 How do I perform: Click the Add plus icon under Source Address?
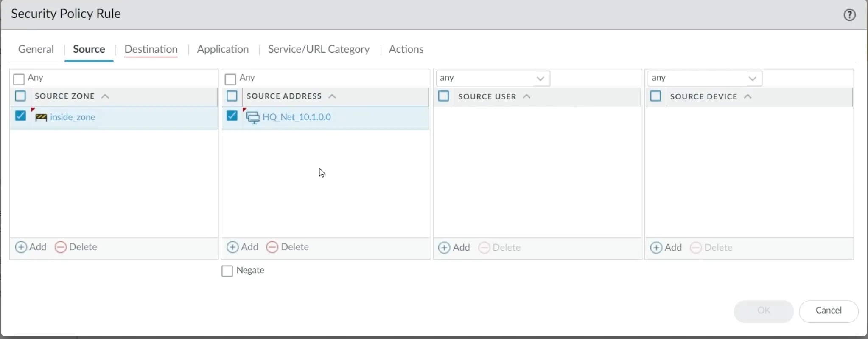point(232,247)
